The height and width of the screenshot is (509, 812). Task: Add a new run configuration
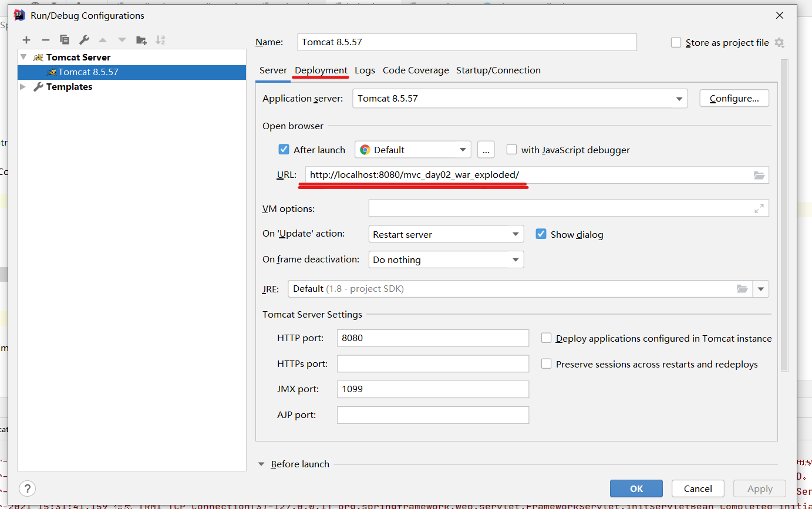[x=26, y=40]
